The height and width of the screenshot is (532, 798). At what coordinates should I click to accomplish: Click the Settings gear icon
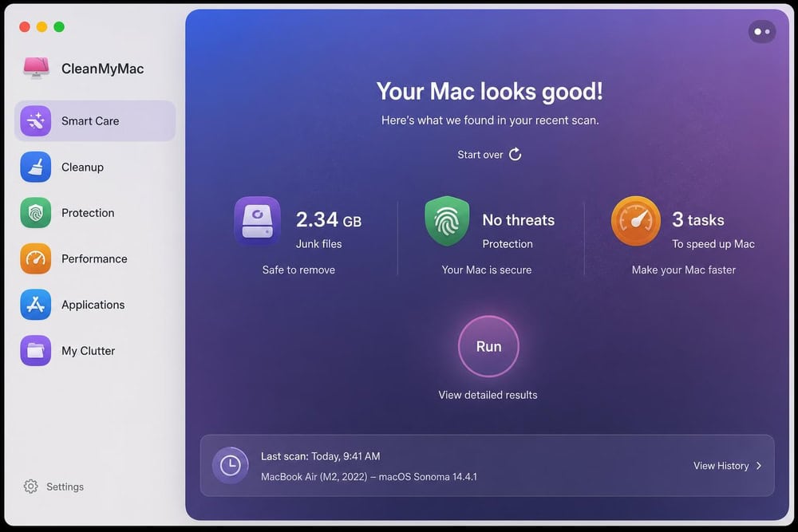point(30,487)
